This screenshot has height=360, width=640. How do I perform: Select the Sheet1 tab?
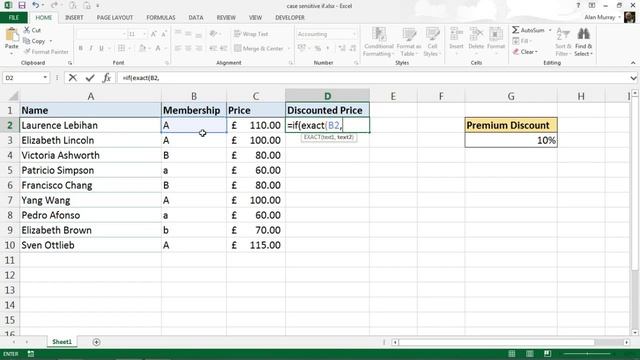tap(62, 342)
